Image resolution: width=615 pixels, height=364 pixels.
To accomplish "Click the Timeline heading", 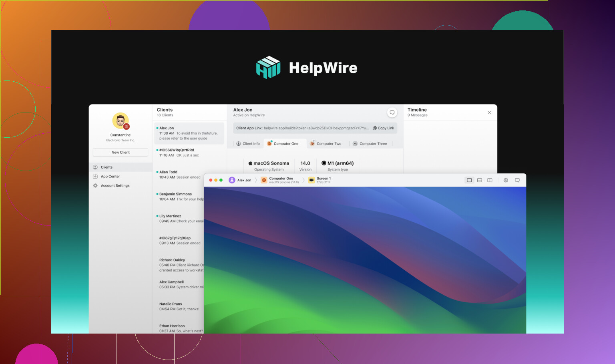I will 417,110.
